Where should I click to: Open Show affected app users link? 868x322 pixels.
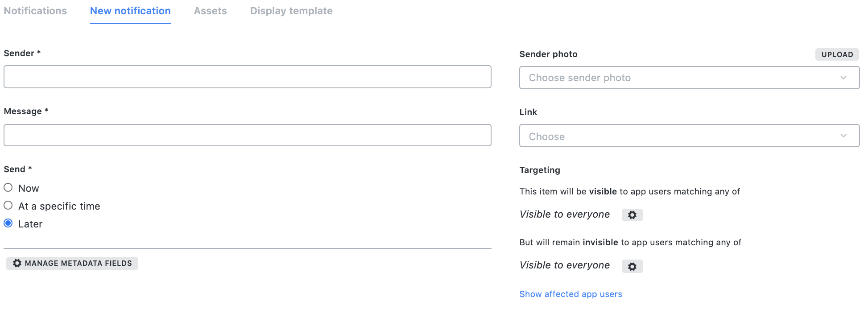tap(570, 294)
